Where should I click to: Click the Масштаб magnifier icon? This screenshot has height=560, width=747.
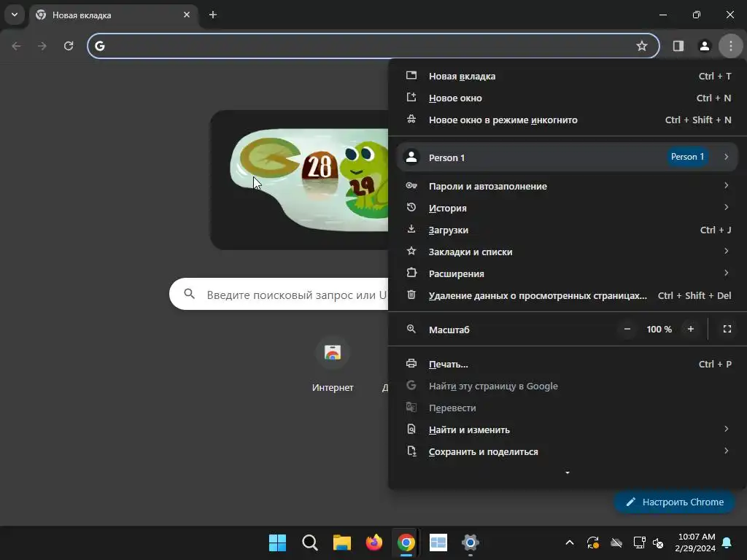click(411, 329)
